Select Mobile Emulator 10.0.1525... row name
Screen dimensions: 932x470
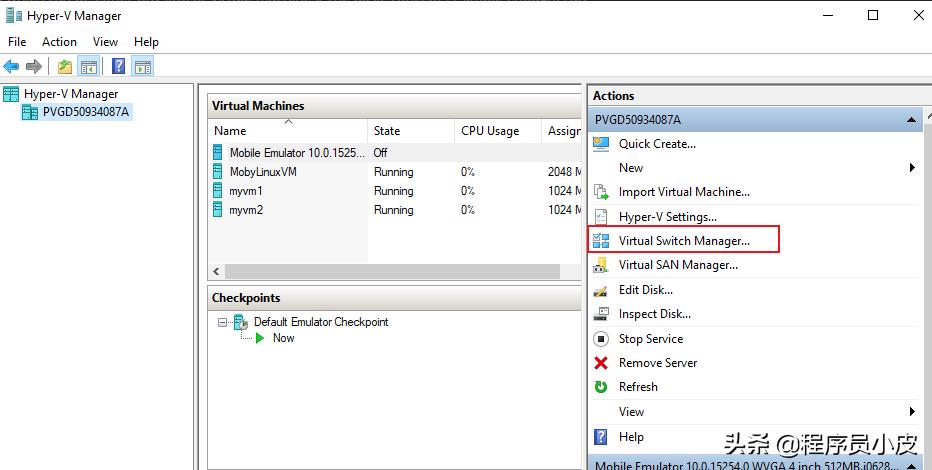[x=297, y=153]
